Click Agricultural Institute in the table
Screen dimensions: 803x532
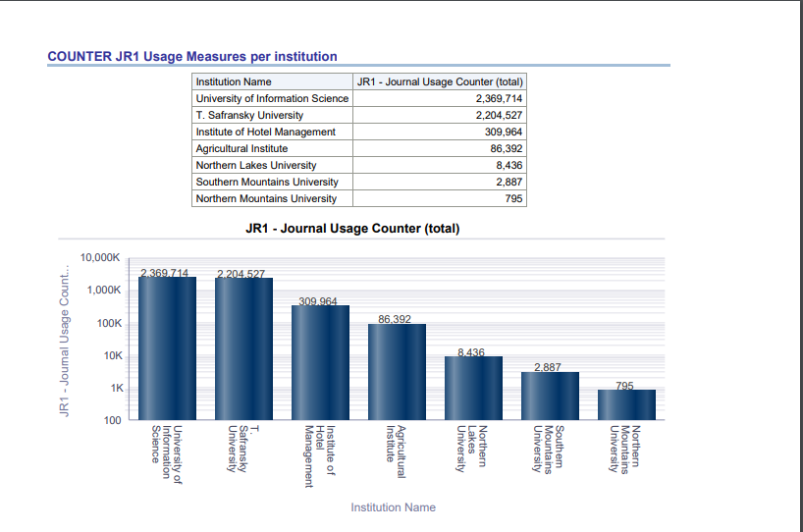[241, 148]
